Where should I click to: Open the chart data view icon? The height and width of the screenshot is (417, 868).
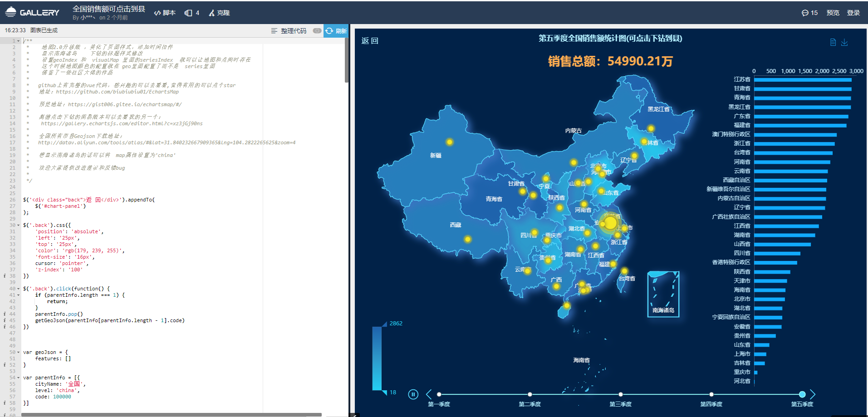coord(833,42)
